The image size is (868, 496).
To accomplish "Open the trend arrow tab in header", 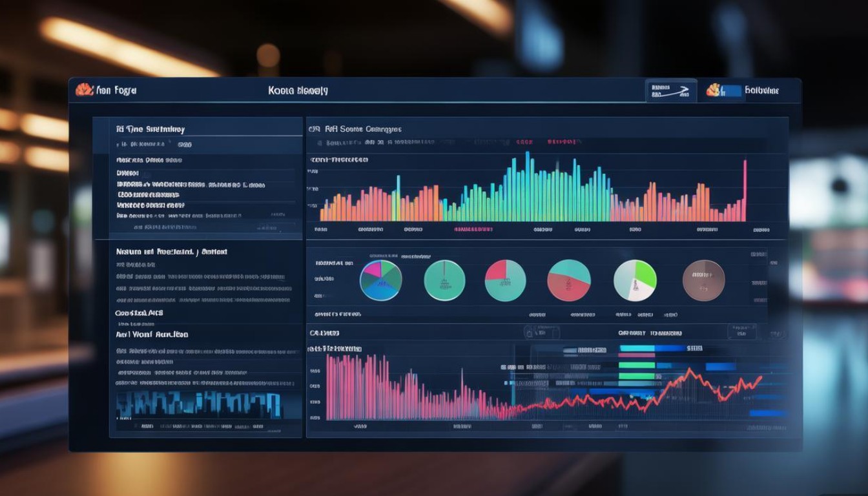I will pyautogui.click(x=670, y=91).
